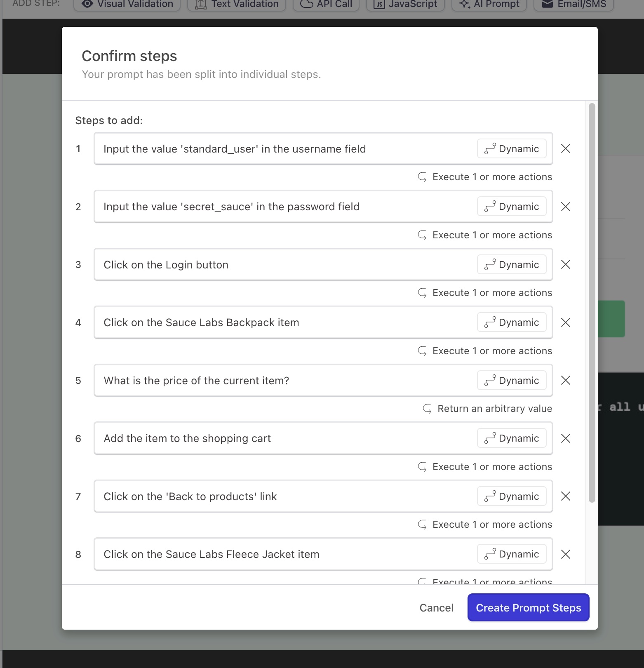Click Execute 1 or more actions under step 2
The image size is (644, 668).
485,235
